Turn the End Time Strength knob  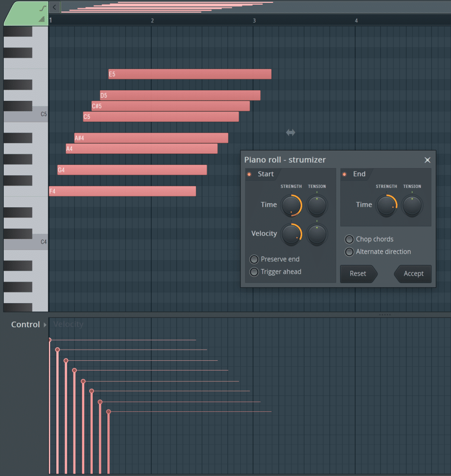pos(386,205)
